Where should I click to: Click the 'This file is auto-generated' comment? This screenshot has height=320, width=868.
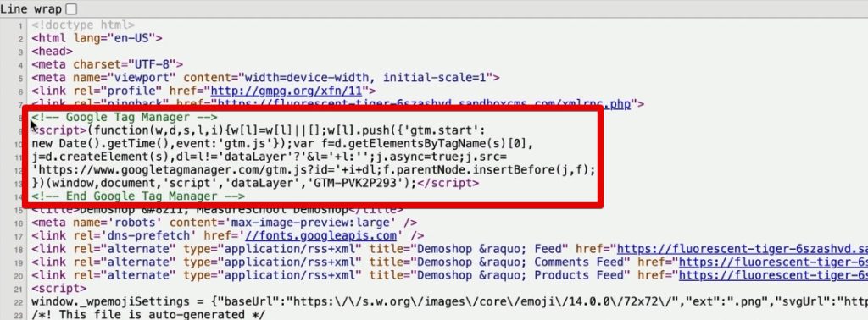pyautogui.click(x=148, y=314)
